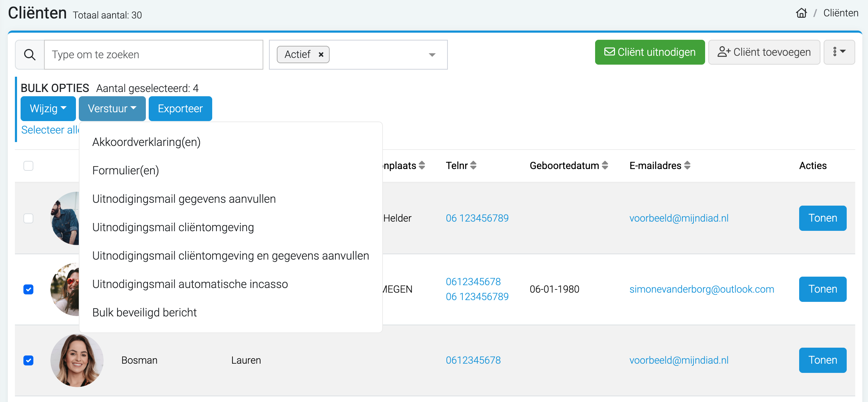Toggle the select-all header checkbox
The width and height of the screenshot is (868, 402).
(x=28, y=166)
